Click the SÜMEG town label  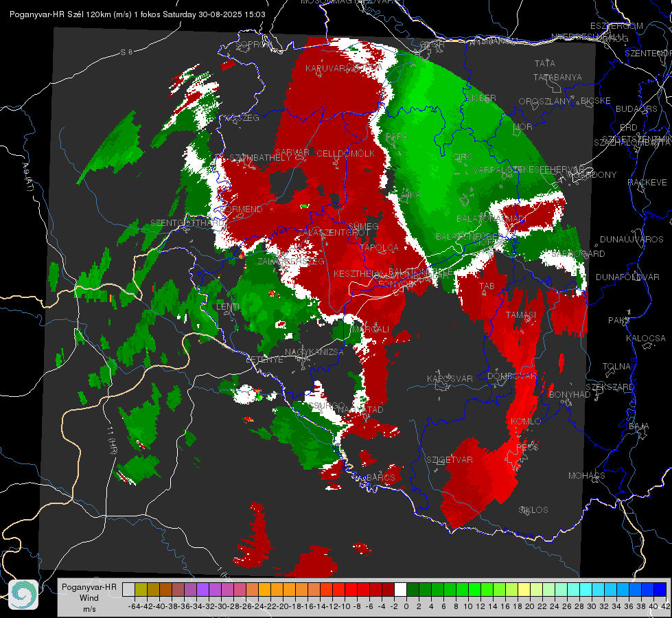[363, 226]
